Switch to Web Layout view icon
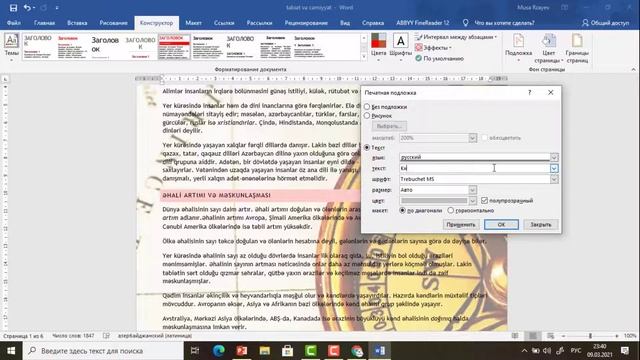Viewport: 640px width, 360px height. [x=551, y=336]
